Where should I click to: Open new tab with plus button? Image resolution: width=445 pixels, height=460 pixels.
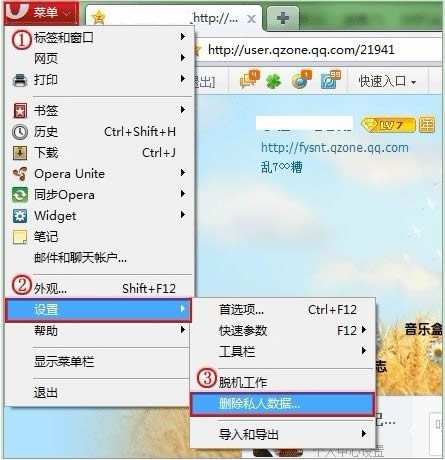tap(283, 18)
